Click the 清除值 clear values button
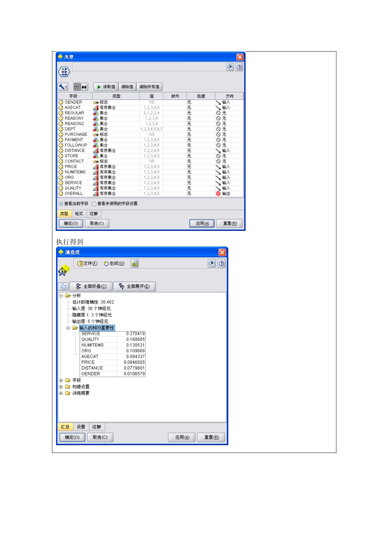This screenshot has width=392, height=555. coord(127,87)
